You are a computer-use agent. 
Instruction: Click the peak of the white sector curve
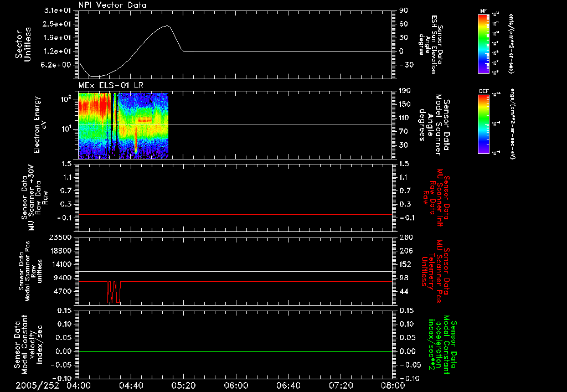point(167,25)
